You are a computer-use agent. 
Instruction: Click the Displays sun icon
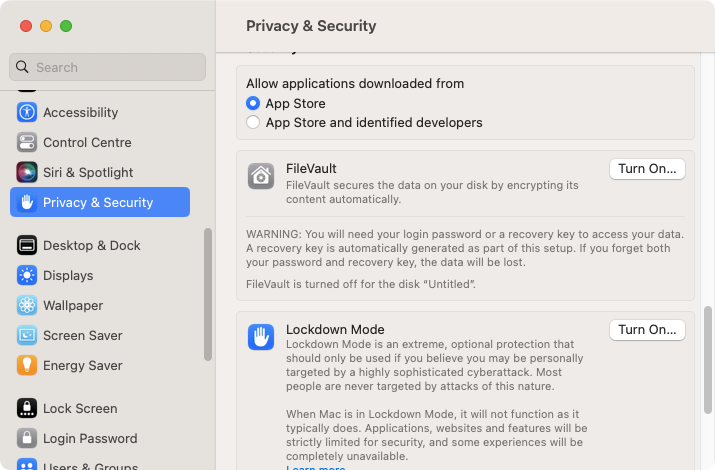tap(27, 275)
